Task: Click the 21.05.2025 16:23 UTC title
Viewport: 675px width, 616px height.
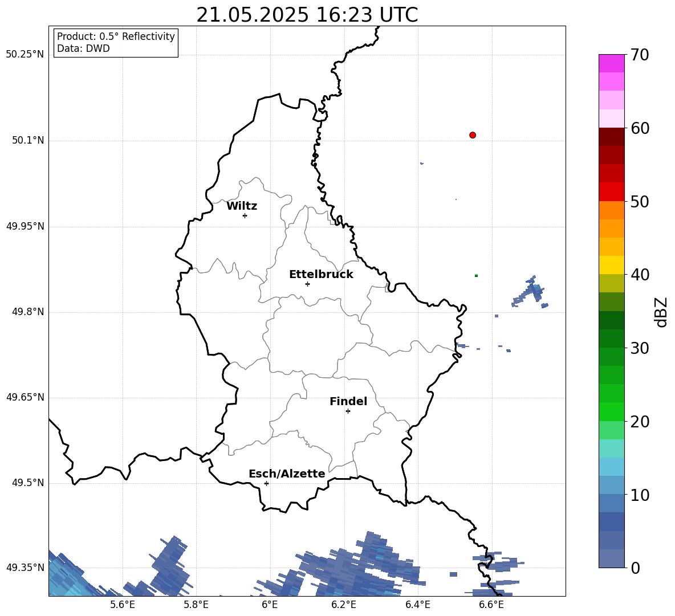Action: coord(307,15)
